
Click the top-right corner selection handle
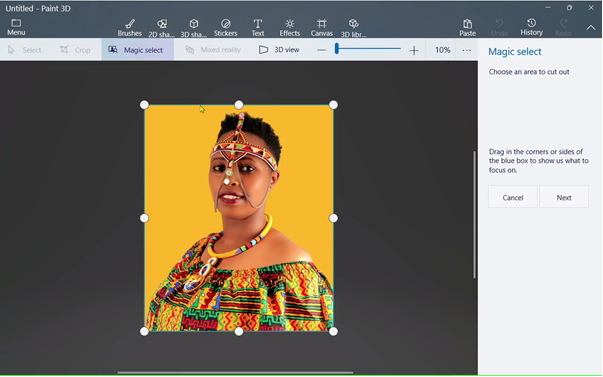333,105
